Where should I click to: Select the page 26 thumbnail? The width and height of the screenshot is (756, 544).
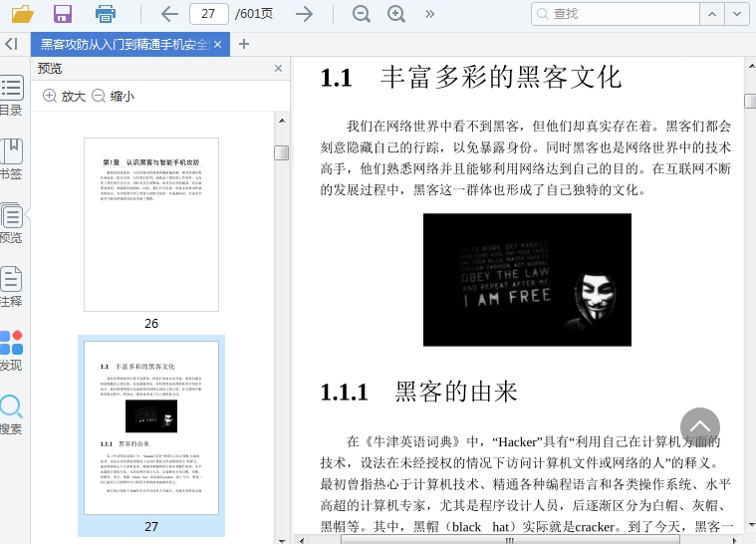click(151, 225)
